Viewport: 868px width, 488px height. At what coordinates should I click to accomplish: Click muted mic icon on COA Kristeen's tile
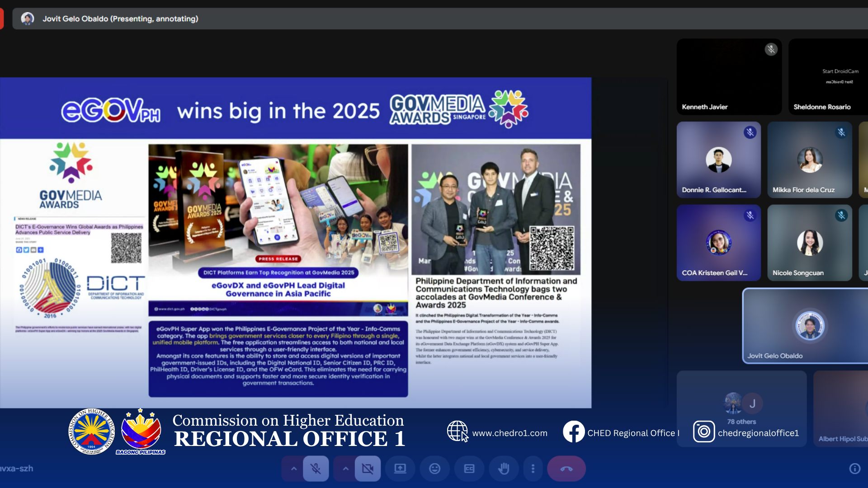coord(750,216)
